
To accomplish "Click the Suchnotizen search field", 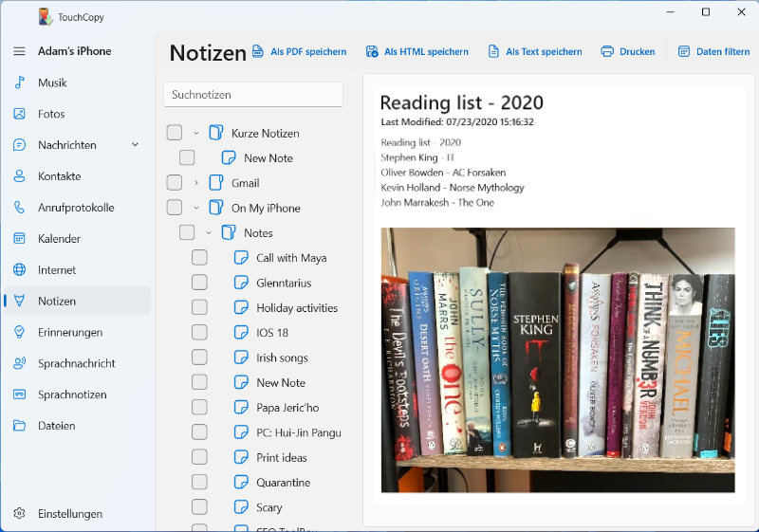I will (253, 95).
